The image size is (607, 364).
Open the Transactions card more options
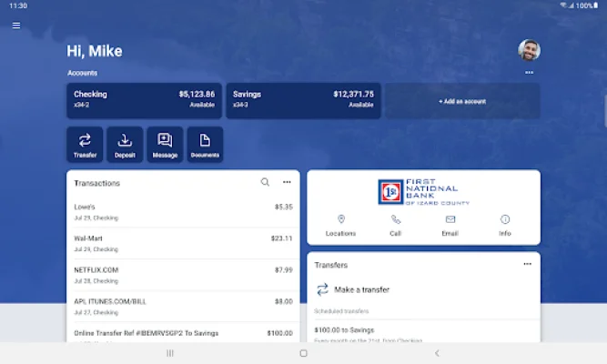287,182
